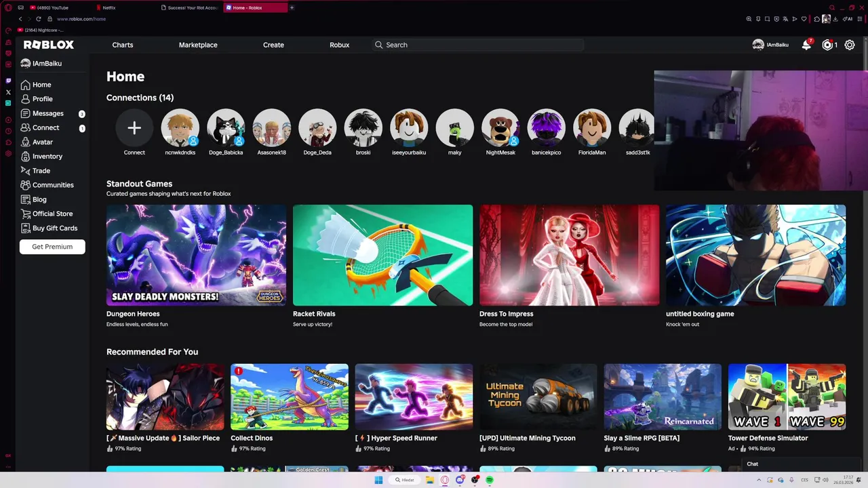Reload the page with refresh icon

tap(38, 19)
